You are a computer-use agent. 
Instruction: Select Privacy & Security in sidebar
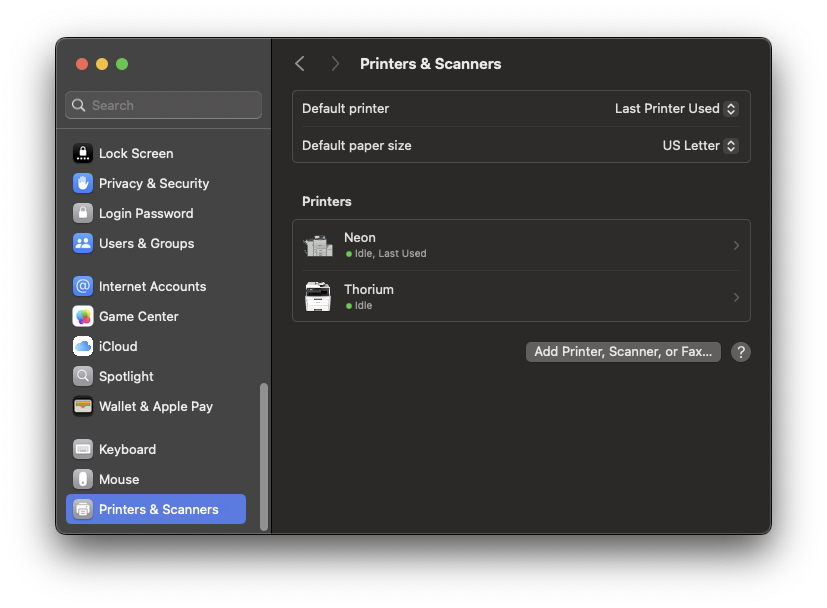(x=156, y=184)
